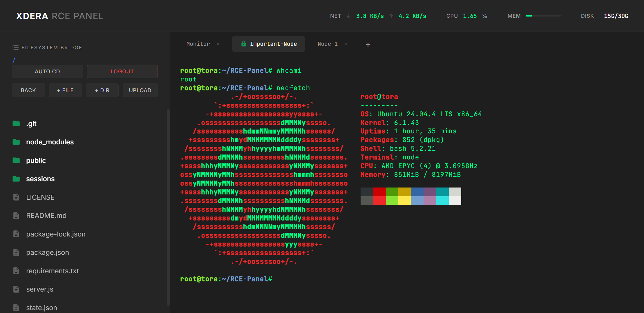This screenshot has height=313, width=644.
Task: Open the node_modules folder name
Action: tap(50, 142)
